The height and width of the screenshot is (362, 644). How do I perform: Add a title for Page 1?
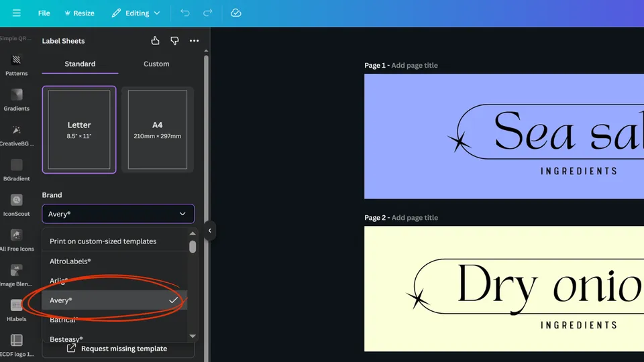[x=415, y=65]
